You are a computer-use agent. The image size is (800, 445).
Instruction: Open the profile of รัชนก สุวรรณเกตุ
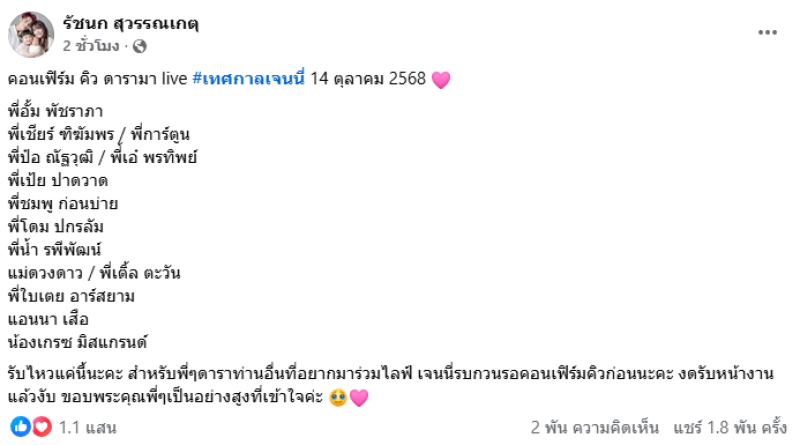(131, 23)
